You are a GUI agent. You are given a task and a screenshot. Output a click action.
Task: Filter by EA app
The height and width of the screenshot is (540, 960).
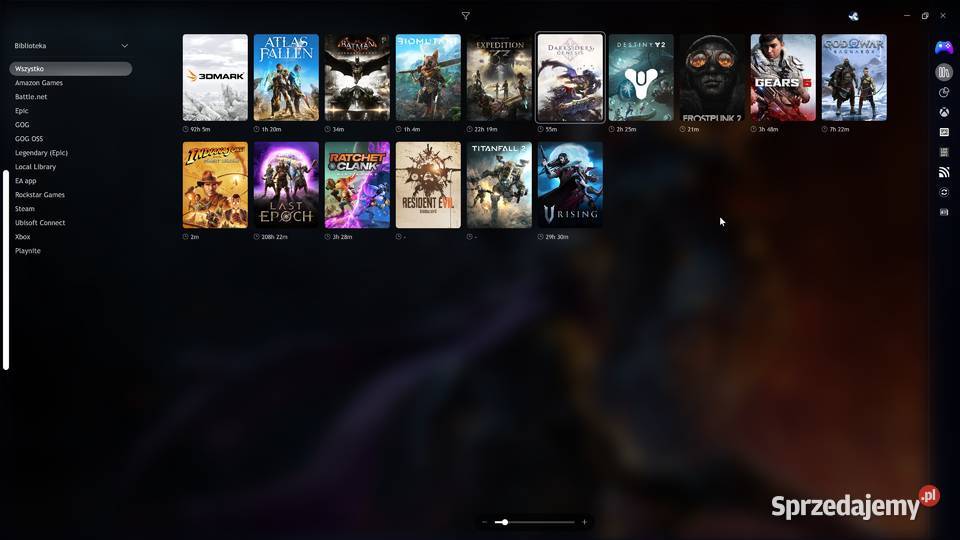26,181
